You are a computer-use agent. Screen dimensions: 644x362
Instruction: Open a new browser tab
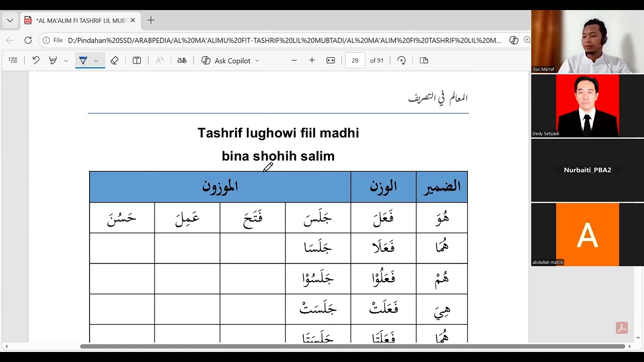pos(151,21)
